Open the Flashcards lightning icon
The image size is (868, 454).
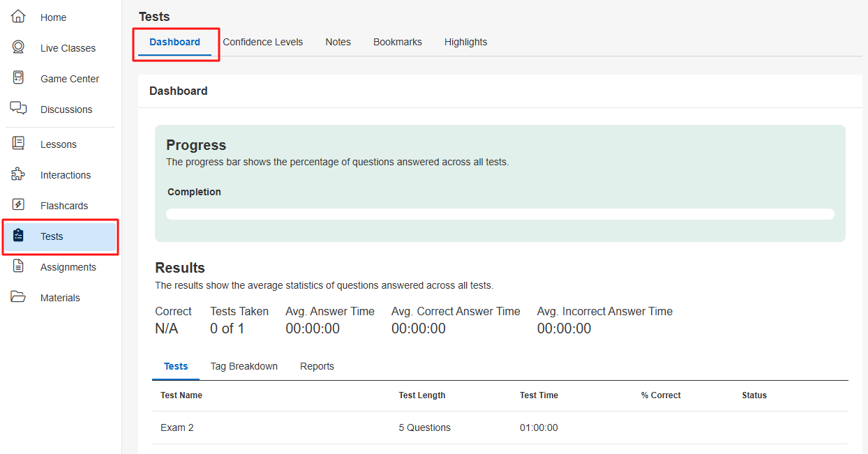pyautogui.click(x=19, y=205)
